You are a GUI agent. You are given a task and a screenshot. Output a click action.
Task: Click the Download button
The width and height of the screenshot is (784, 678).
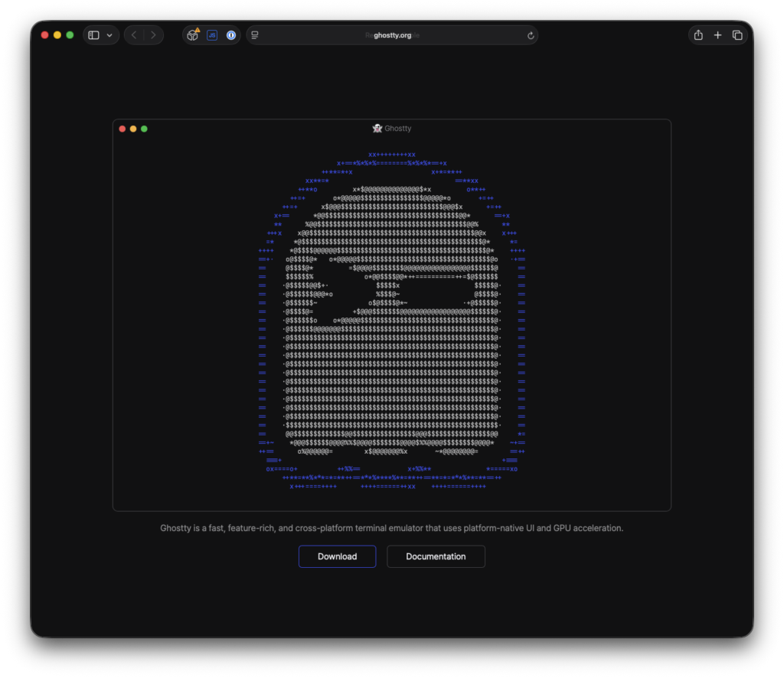click(338, 556)
